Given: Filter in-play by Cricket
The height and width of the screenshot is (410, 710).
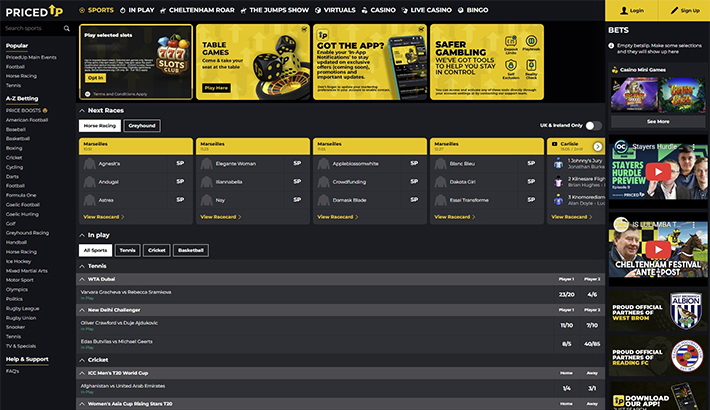Looking at the screenshot, I should [157, 250].
